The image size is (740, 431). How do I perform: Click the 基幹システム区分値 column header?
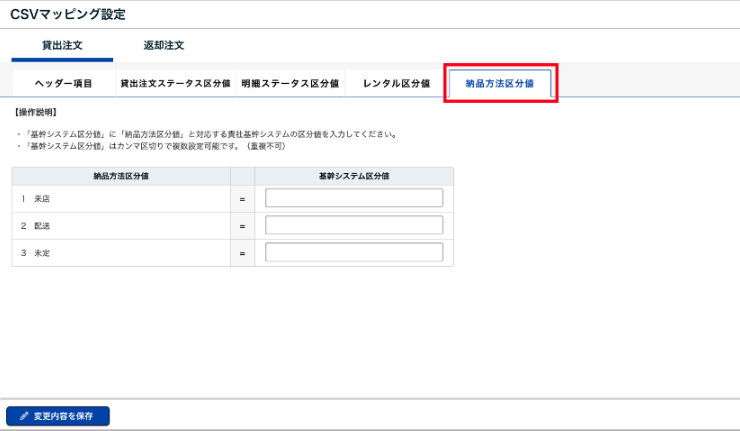(354, 175)
